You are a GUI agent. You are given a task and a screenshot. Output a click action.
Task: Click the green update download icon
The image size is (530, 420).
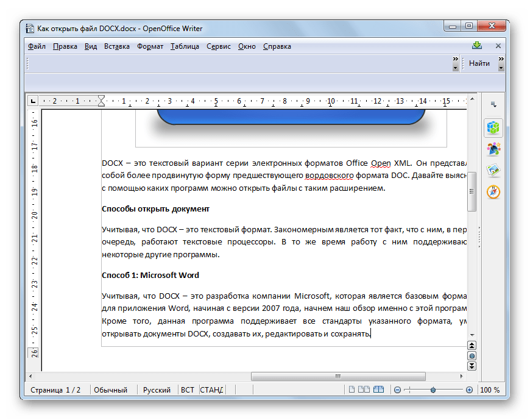477,46
